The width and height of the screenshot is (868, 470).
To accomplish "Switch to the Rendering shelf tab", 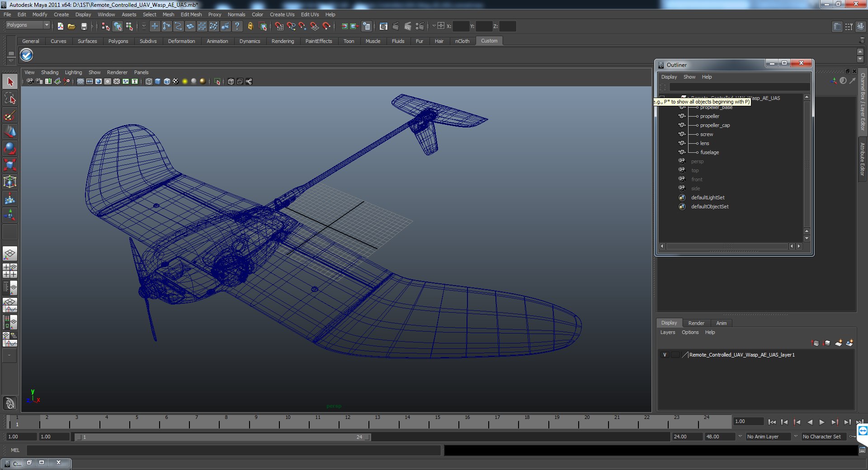I will [x=283, y=41].
